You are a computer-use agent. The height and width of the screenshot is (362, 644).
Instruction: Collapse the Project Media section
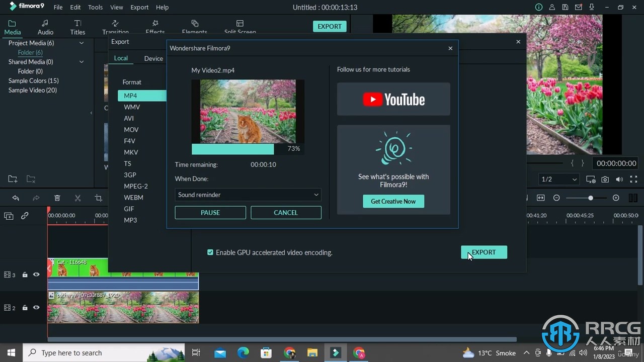82,43
